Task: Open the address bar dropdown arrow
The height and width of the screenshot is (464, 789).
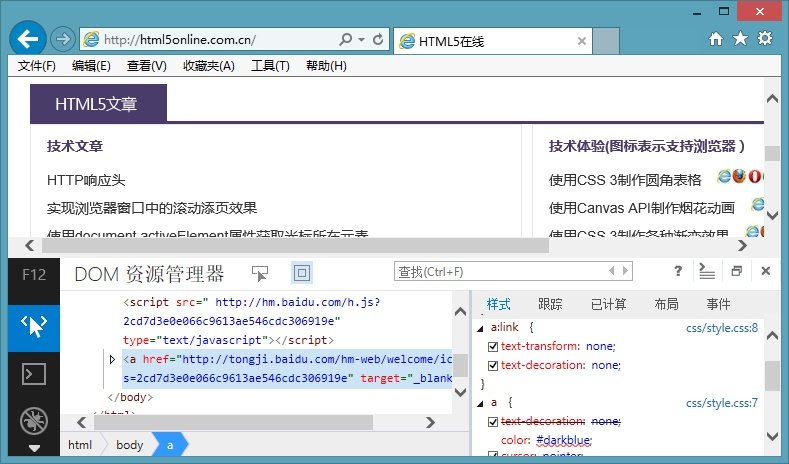Action: coord(361,39)
